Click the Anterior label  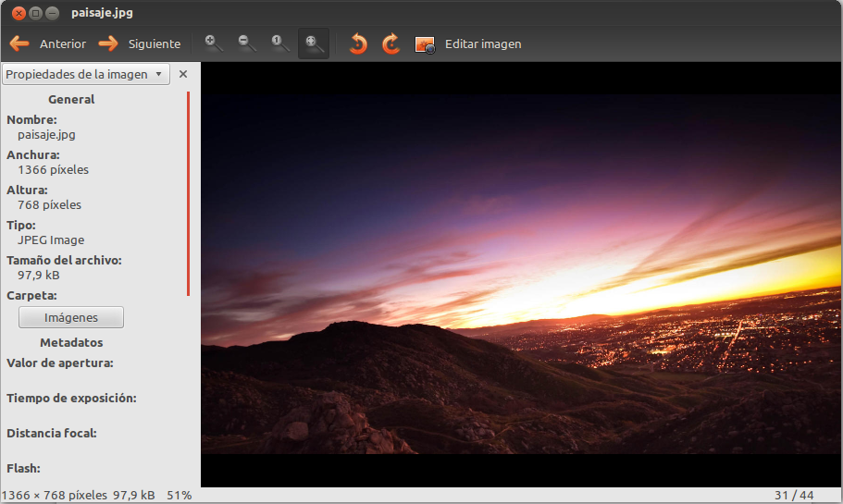pyautogui.click(x=62, y=44)
